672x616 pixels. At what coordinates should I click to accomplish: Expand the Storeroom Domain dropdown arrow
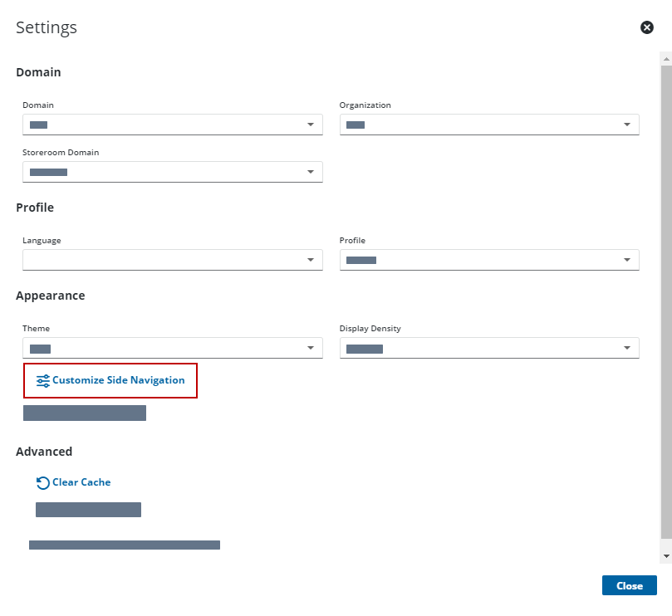[310, 172]
